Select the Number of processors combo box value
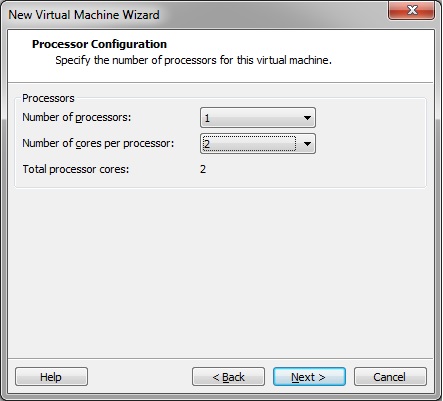 tap(258, 118)
